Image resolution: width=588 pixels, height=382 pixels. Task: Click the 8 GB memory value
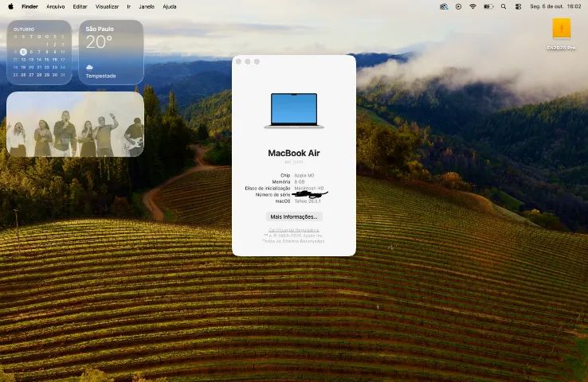pyautogui.click(x=300, y=181)
